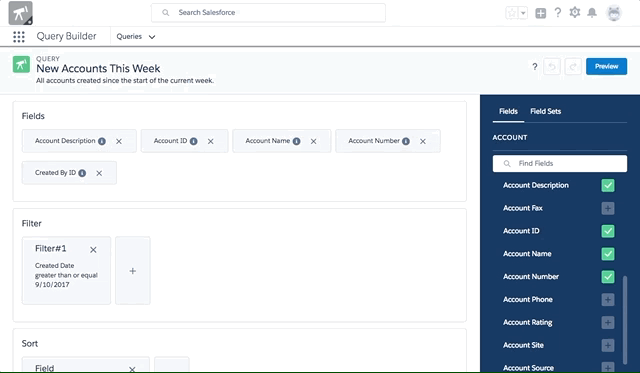This screenshot has height=373, width=640.
Task: Click the redo arrow button
Action: pyautogui.click(x=573, y=67)
